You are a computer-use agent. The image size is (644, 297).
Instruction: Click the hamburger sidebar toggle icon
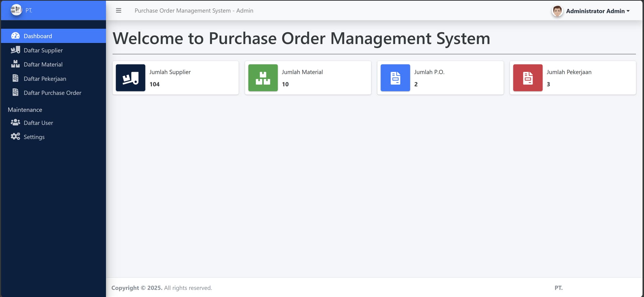(x=118, y=10)
